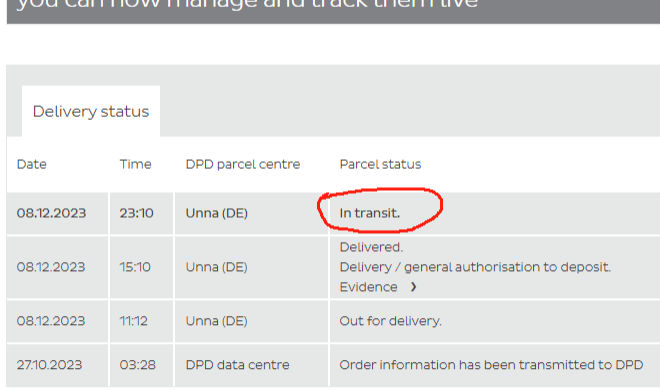Click the DPD parcel centre column header
This screenshot has height=390, width=660.
[243, 164]
